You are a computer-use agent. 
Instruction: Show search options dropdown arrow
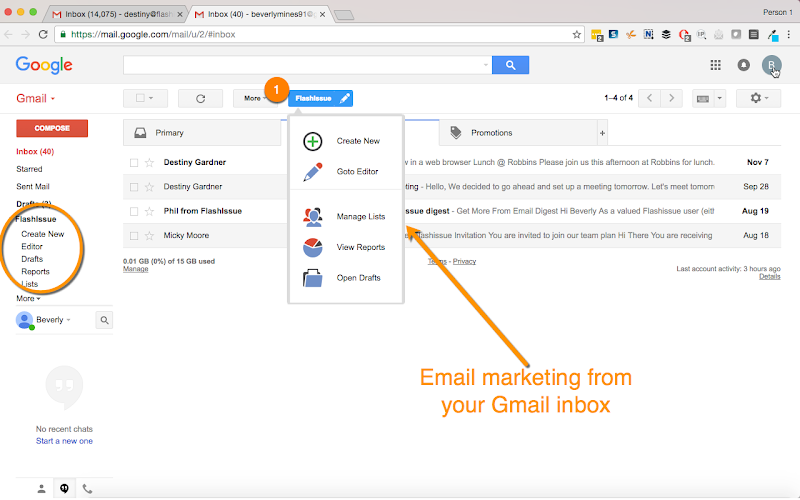(486, 65)
